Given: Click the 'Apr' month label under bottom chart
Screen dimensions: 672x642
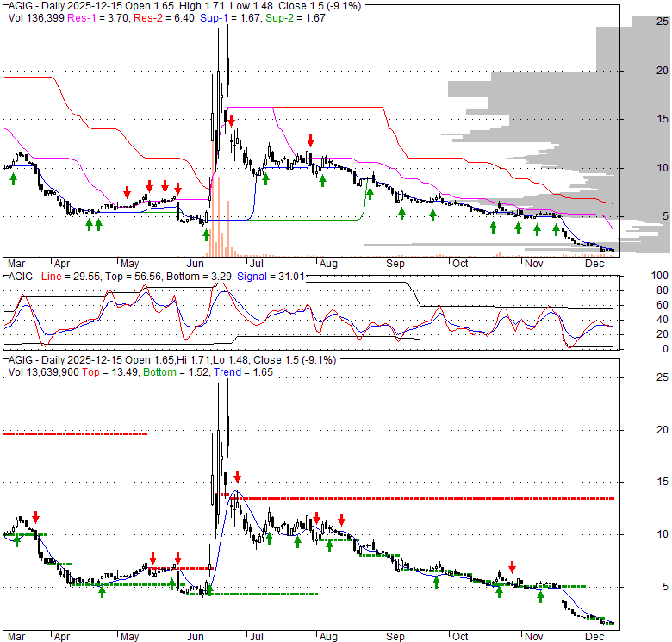Looking at the screenshot, I should pos(62,637).
